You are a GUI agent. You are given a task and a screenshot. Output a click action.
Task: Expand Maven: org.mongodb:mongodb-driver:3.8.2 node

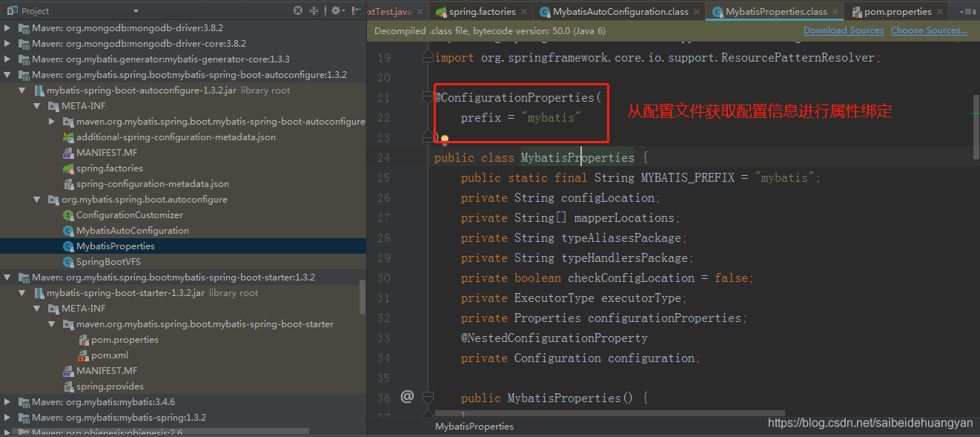point(8,28)
